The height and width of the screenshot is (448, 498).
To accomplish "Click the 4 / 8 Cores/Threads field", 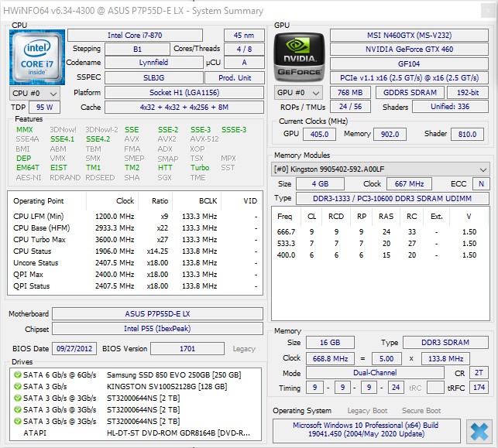I will click(244, 50).
